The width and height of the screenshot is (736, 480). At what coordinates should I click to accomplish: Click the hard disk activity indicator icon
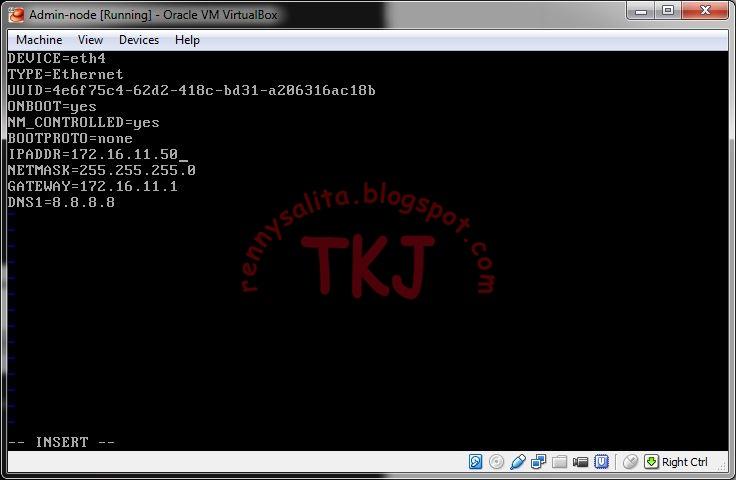[475, 462]
